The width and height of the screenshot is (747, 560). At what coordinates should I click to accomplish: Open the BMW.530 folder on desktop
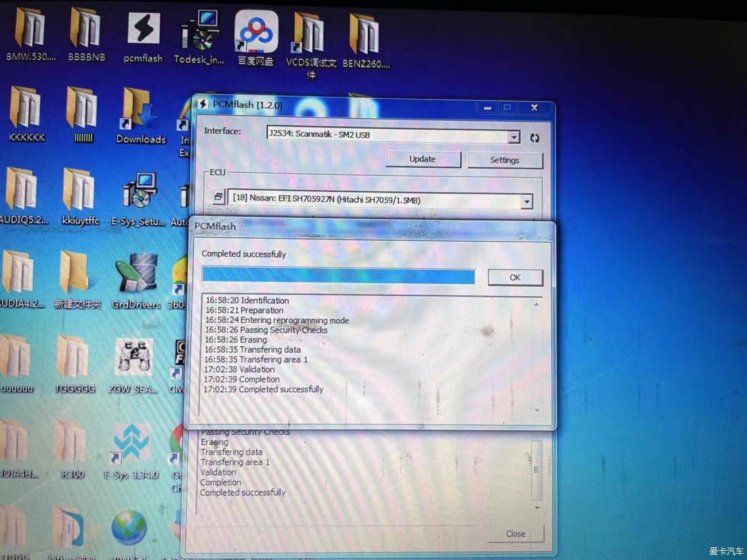pos(30,33)
